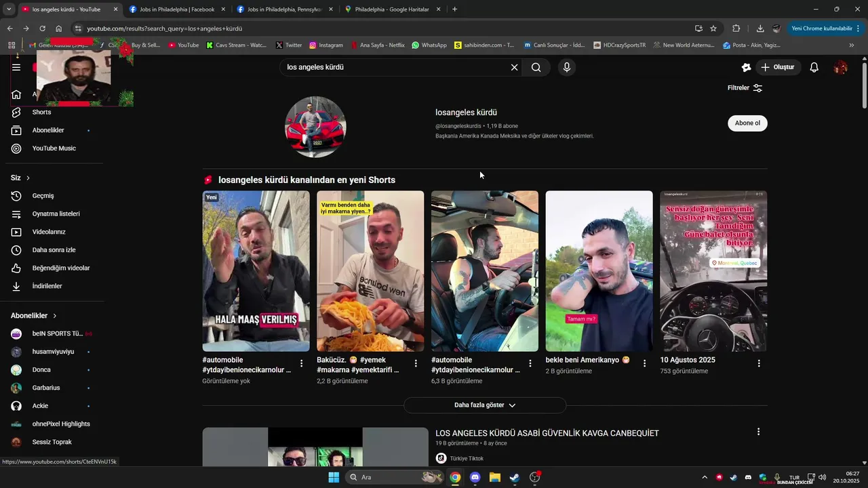Open Donca subscription channel

[x=41, y=370]
